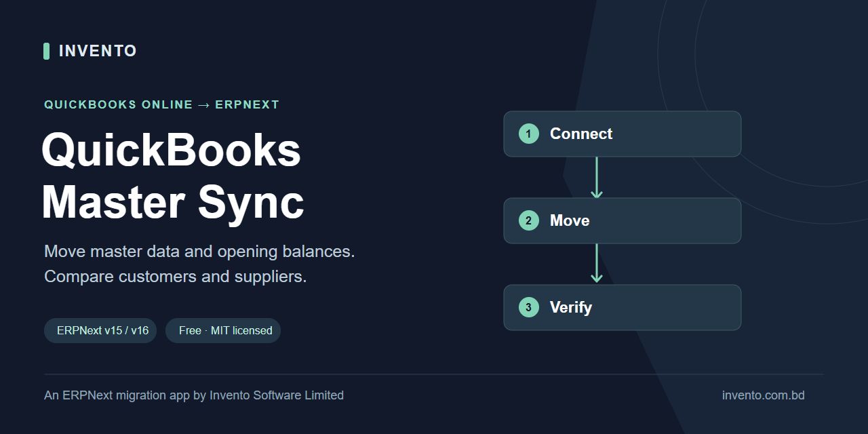The width and height of the screenshot is (868, 434).
Task: Click the number 3 circle on Verify
Action: 529,307
